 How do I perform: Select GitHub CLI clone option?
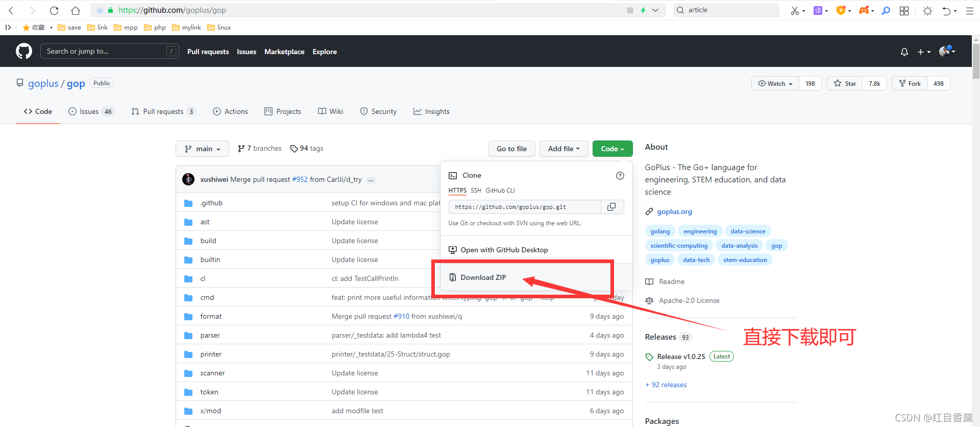click(x=500, y=191)
